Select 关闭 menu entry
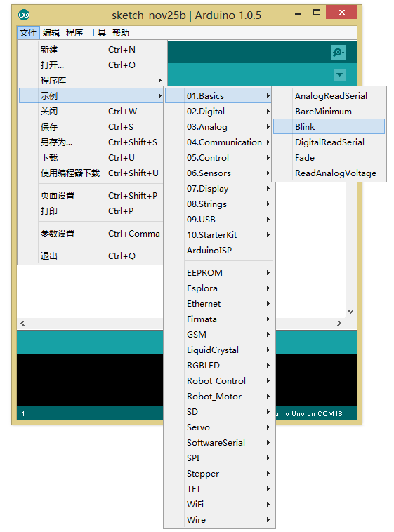Screen dimensions: 394x532 [91, 112]
